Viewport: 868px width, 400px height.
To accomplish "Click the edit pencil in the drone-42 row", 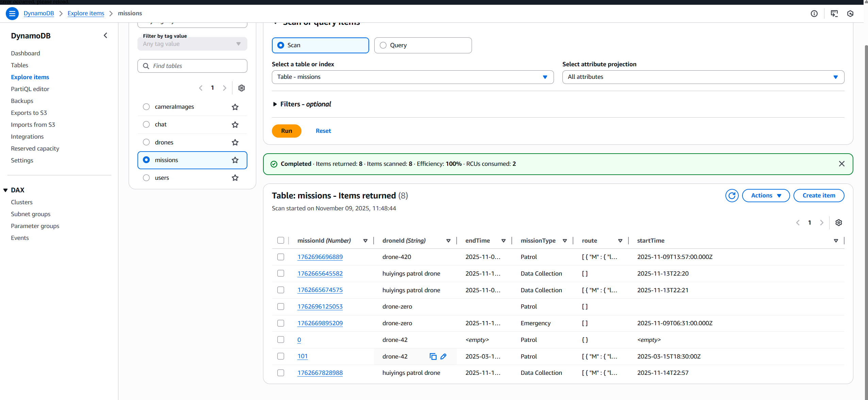I will pos(443,356).
